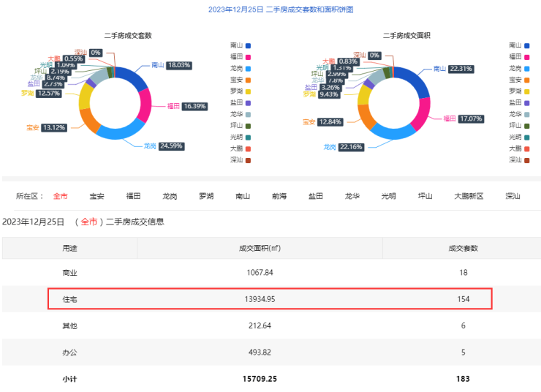The height and width of the screenshot is (392, 541).
Task: Click the 坪山 district filter link
Action: pos(425,196)
